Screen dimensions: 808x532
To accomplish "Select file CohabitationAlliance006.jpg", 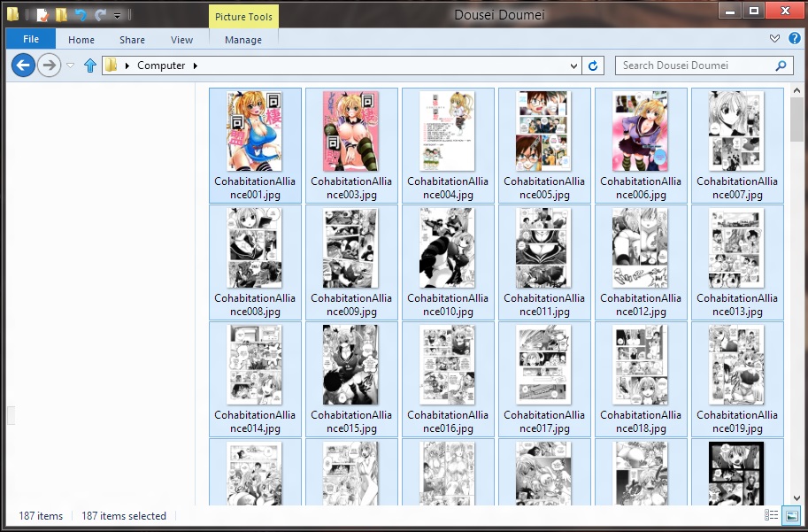I will pos(641,145).
